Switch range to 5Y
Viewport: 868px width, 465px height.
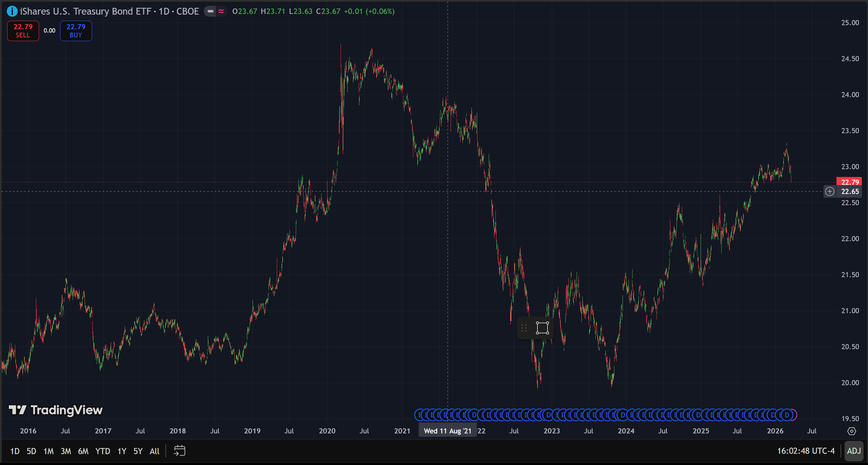point(138,451)
